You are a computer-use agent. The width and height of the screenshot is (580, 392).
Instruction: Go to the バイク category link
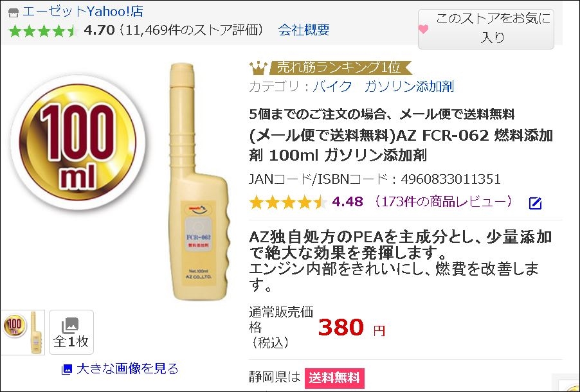click(x=332, y=87)
